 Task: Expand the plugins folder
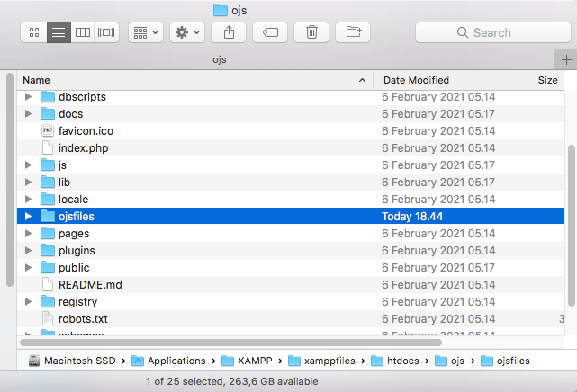(28, 251)
